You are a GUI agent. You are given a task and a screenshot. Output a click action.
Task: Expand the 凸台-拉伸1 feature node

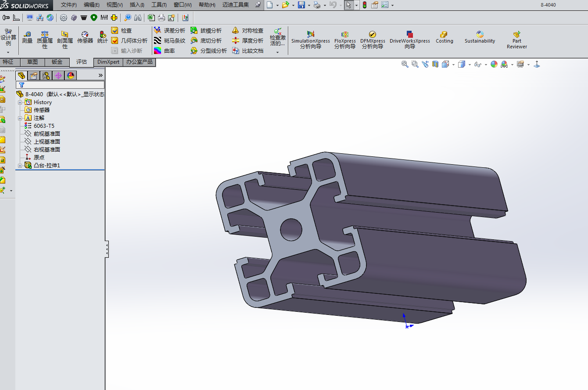pyautogui.click(x=20, y=166)
